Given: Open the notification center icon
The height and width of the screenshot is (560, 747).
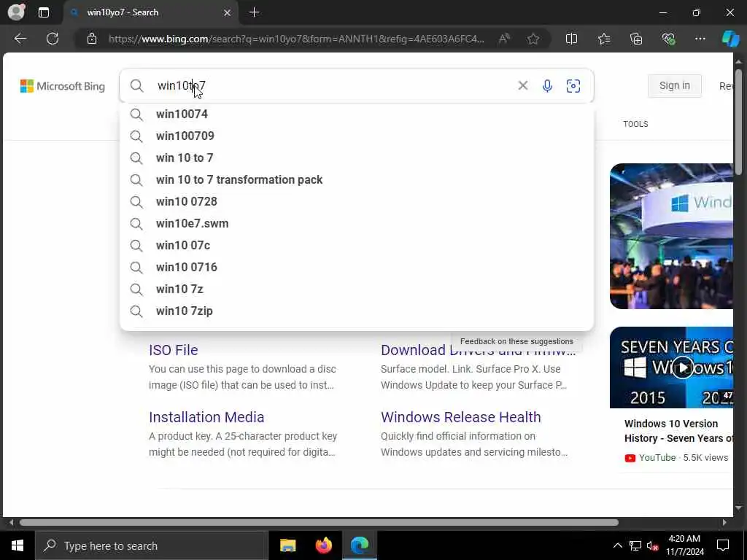Looking at the screenshot, I should [x=723, y=545].
